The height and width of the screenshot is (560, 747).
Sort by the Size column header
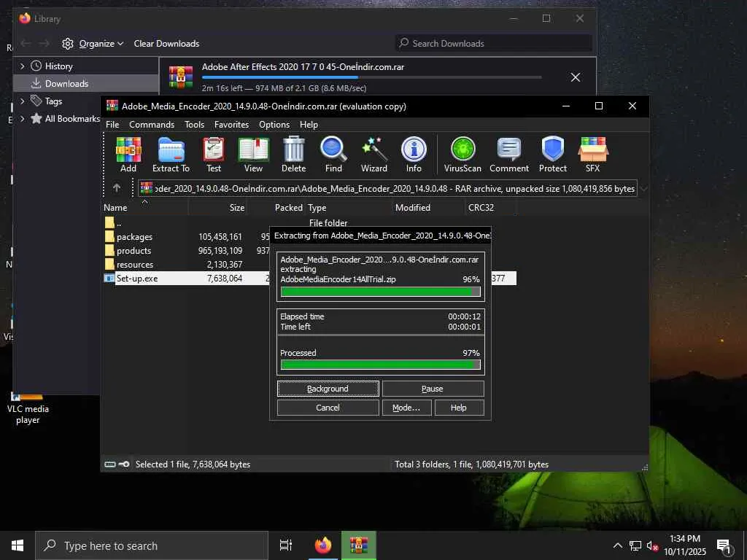[217, 208]
